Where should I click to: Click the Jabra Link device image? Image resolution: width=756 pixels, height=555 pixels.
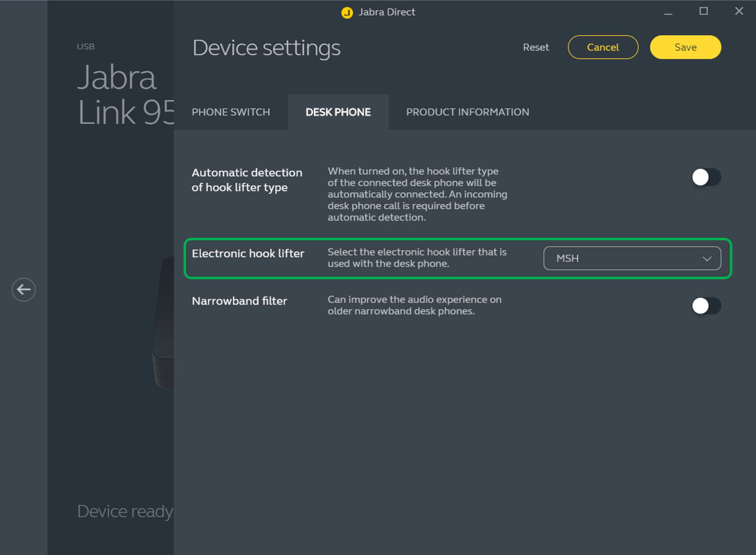point(164,321)
